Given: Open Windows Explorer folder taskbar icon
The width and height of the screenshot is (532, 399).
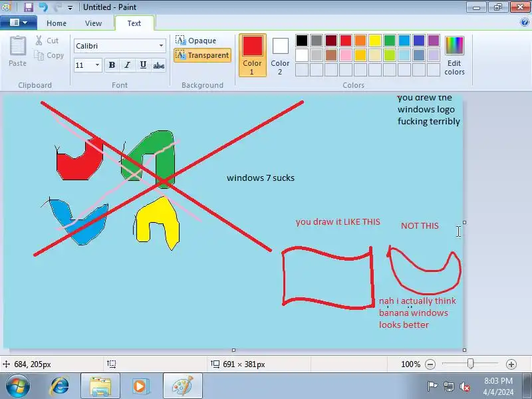Looking at the screenshot, I should [100, 386].
